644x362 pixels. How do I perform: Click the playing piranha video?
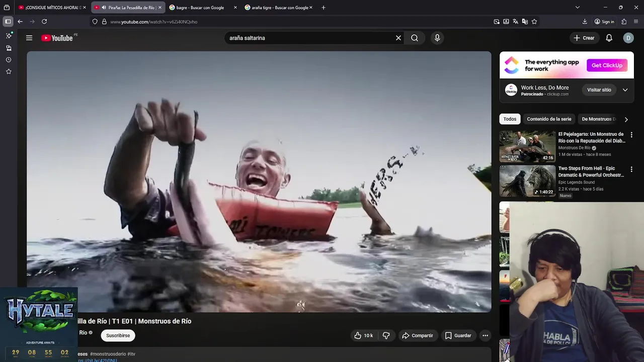(x=259, y=182)
